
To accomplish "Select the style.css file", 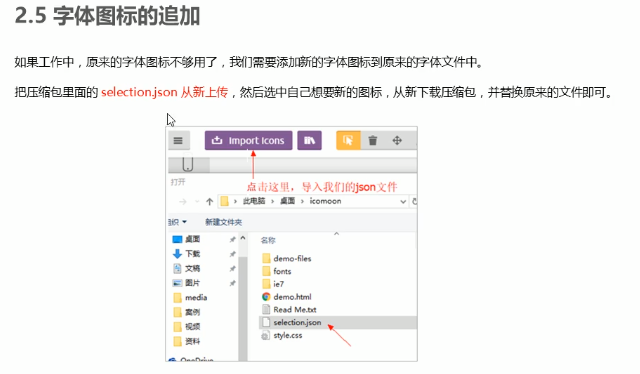I will 288,335.
